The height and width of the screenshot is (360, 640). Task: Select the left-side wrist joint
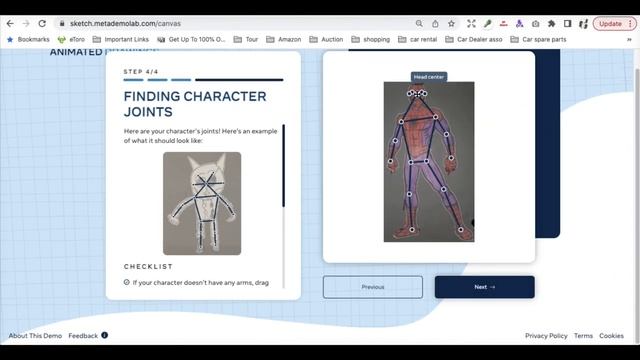(x=390, y=161)
